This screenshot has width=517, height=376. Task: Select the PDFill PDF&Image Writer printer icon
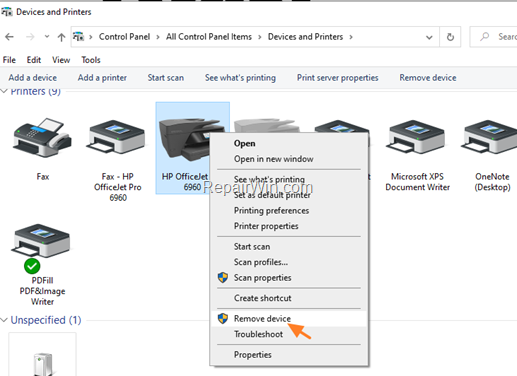(x=41, y=241)
